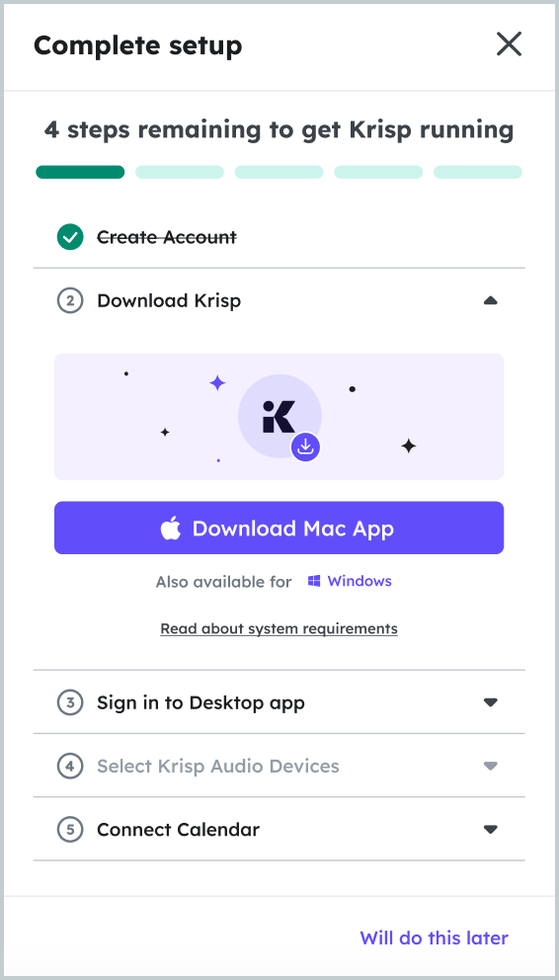Expand the Select Krisp Audio Devices arrow
This screenshot has height=980, width=559.
490,767
